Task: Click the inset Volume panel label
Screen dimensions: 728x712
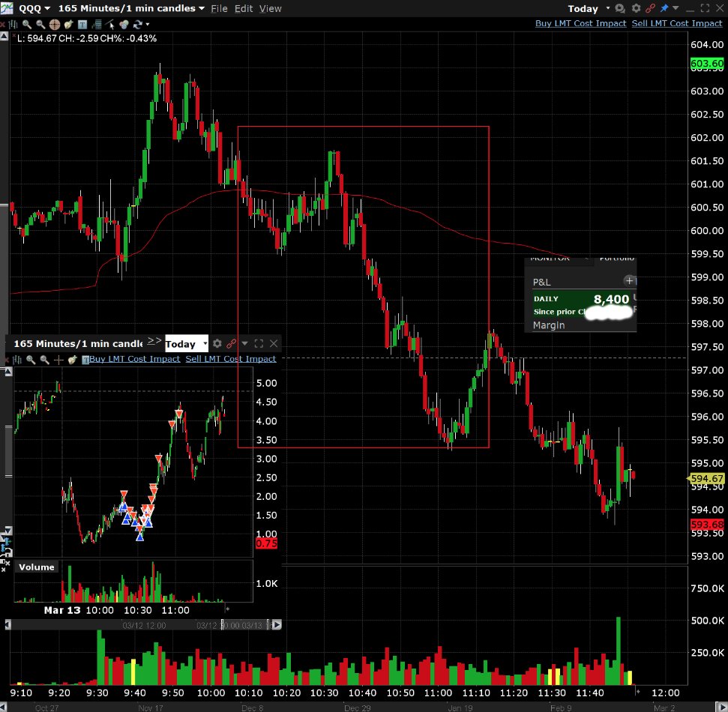Action: (36, 567)
